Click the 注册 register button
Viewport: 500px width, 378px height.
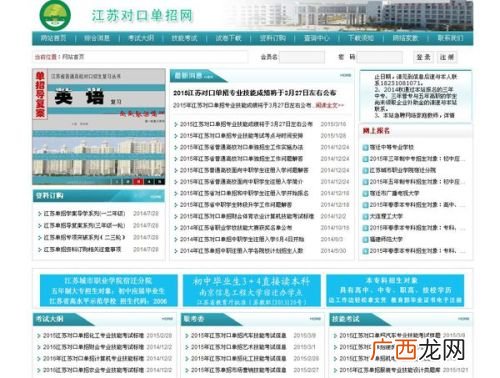point(447,57)
